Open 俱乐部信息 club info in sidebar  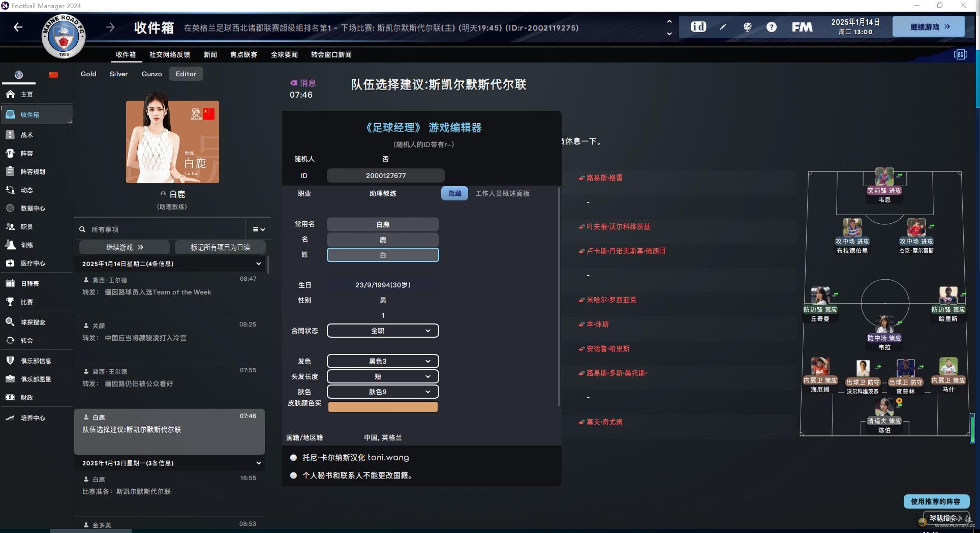(x=37, y=361)
